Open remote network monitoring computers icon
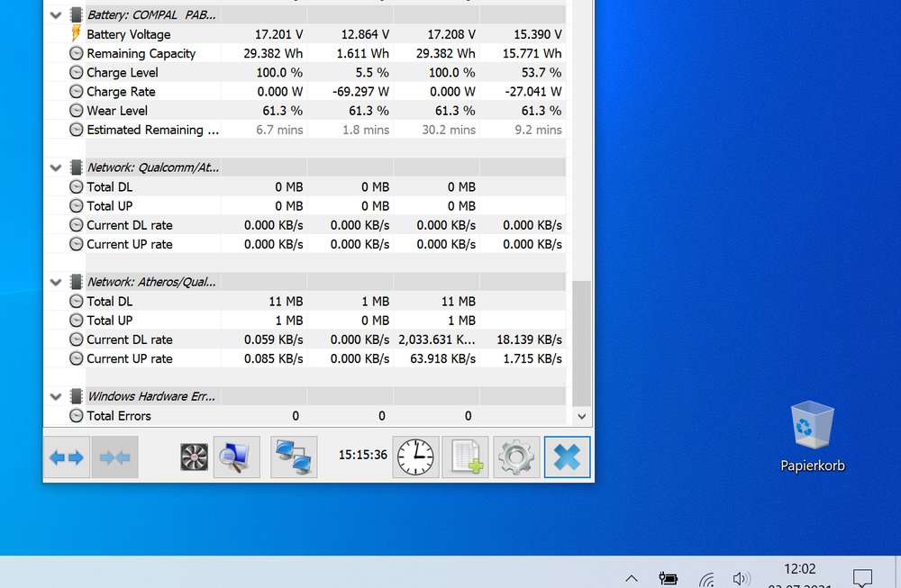This screenshot has height=588, width=901. (x=294, y=457)
